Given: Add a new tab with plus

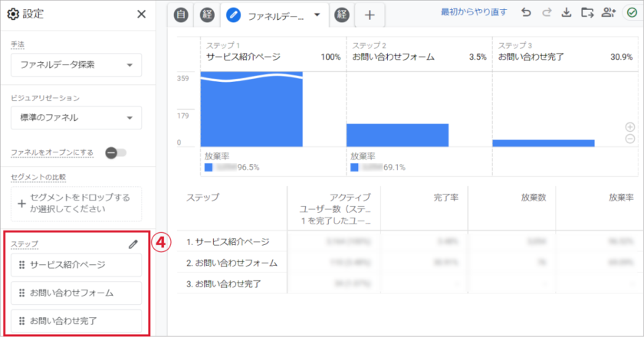Looking at the screenshot, I should (x=370, y=15).
